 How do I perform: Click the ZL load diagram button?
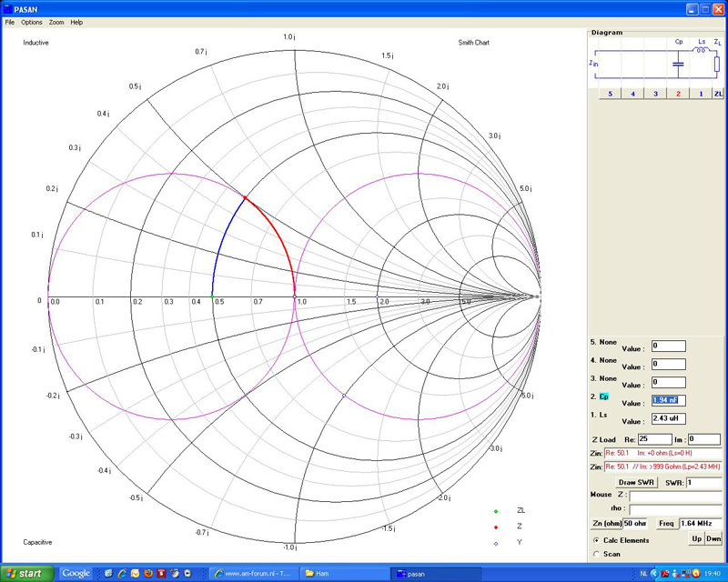tap(718, 94)
